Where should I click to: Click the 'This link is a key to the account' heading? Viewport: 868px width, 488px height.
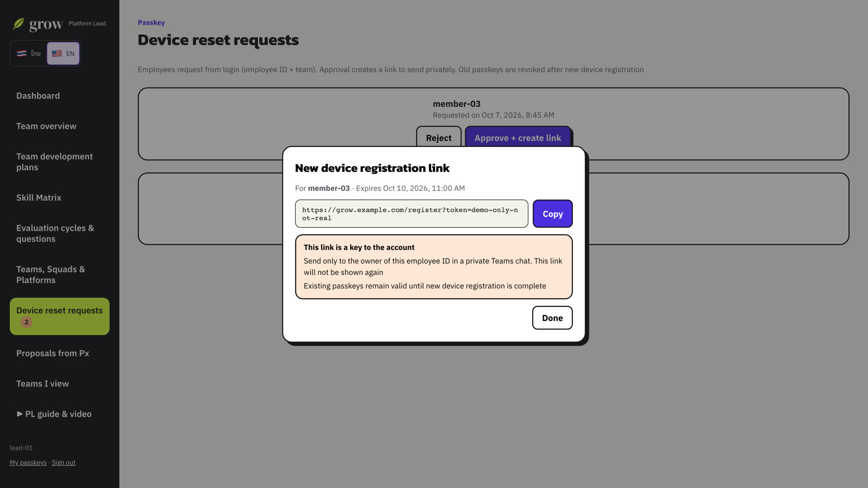359,247
